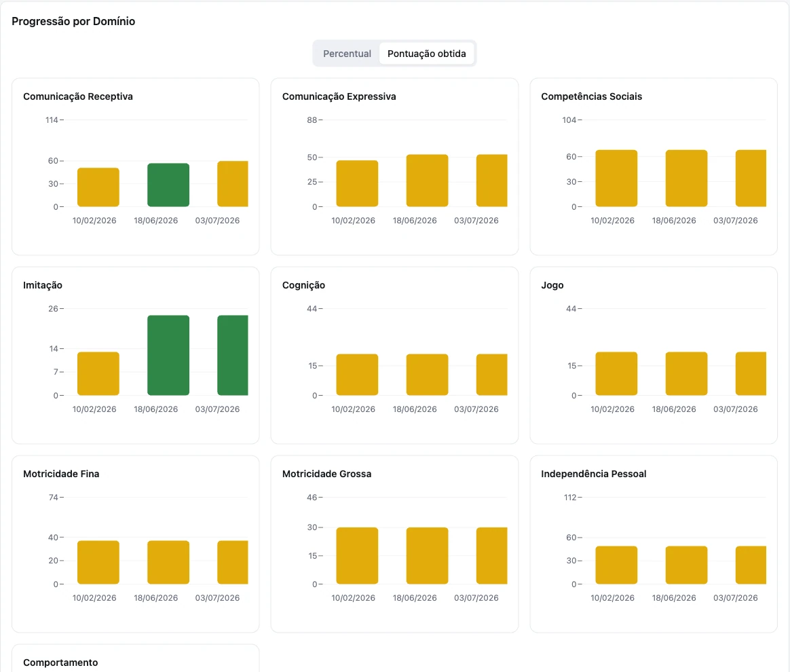Viewport: 790px width, 672px height.
Task: Click the Competências Sociais card title
Action: coord(592,96)
